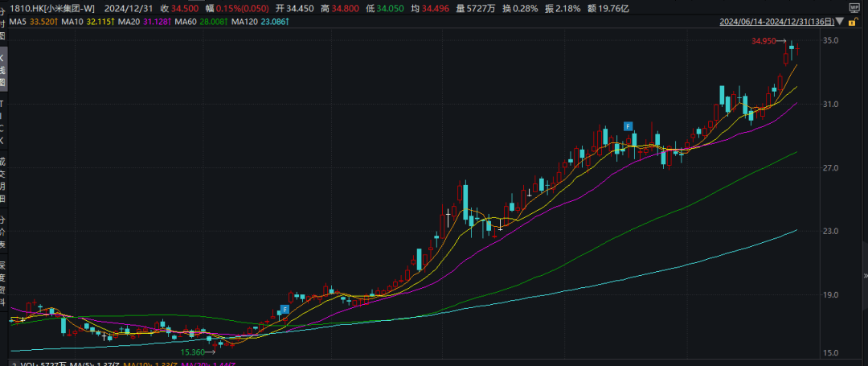Toggle the orange lock icon beside date range
Image resolution: width=868 pixels, height=366 pixels.
[x=855, y=20]
